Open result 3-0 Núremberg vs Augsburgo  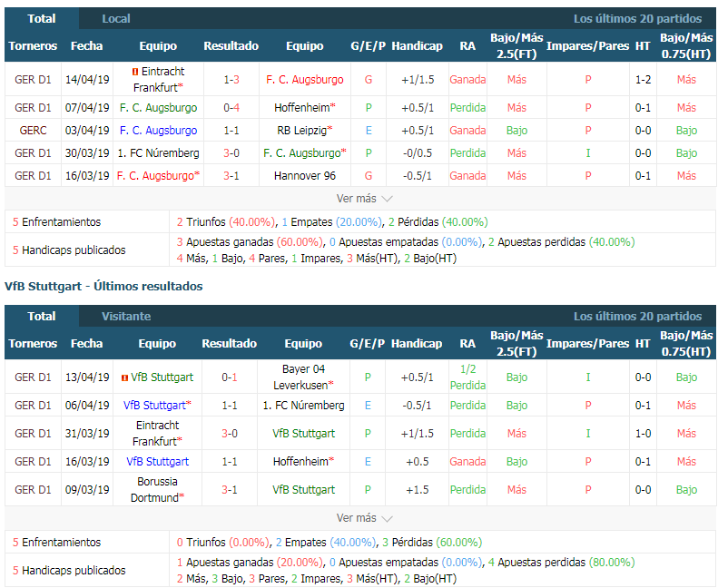[x=231, y=152]
